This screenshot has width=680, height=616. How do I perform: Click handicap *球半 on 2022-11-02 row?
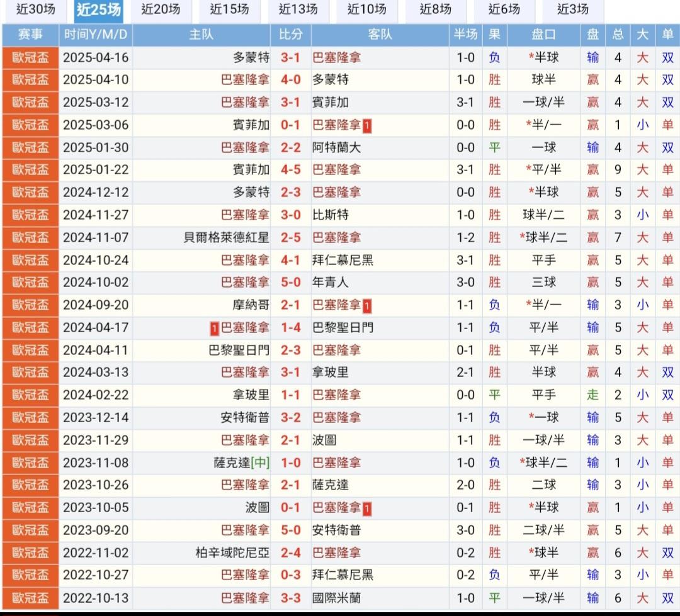[x=544, y=552]
